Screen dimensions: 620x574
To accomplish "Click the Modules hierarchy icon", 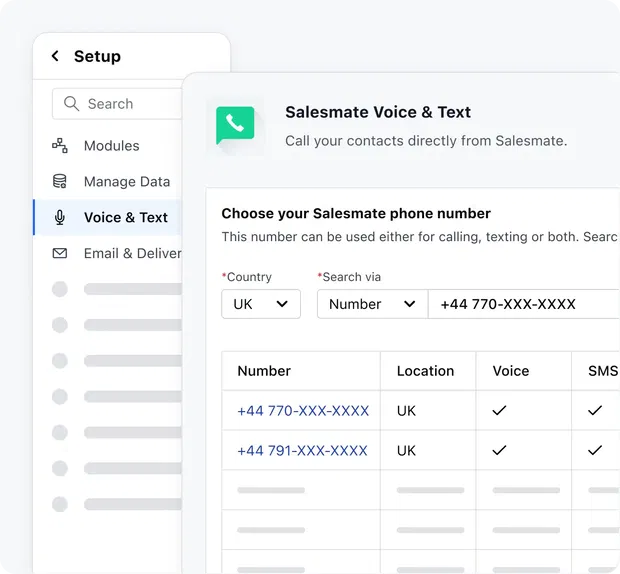I will click(60, 145).
